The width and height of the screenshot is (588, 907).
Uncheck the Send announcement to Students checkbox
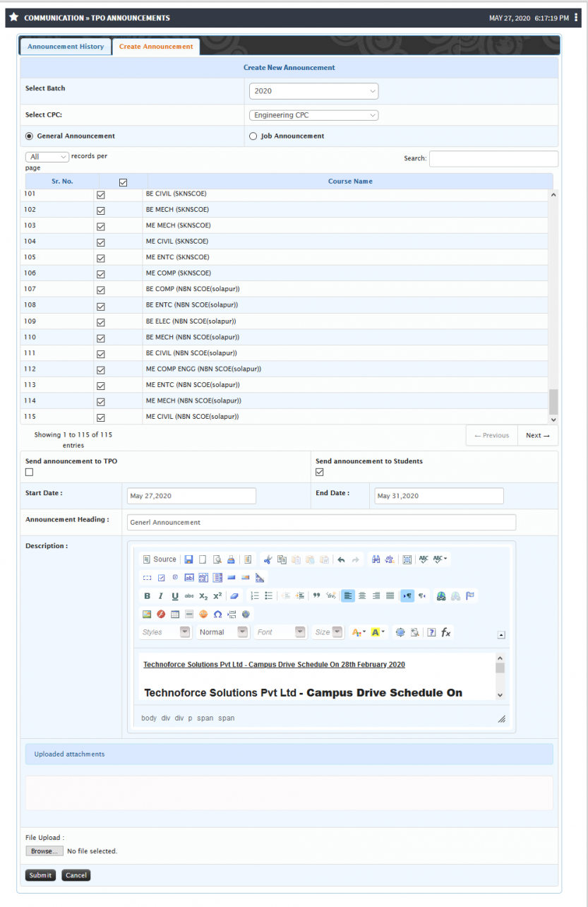320,473
